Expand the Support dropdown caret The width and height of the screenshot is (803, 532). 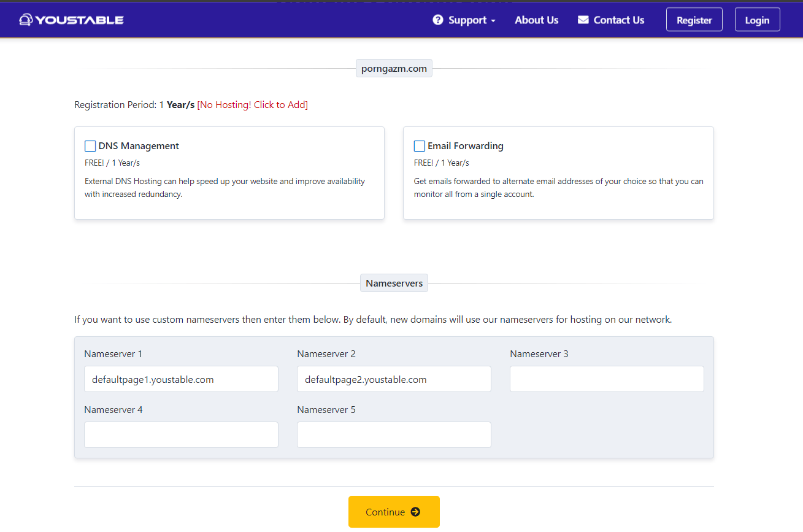click(493, 21)
